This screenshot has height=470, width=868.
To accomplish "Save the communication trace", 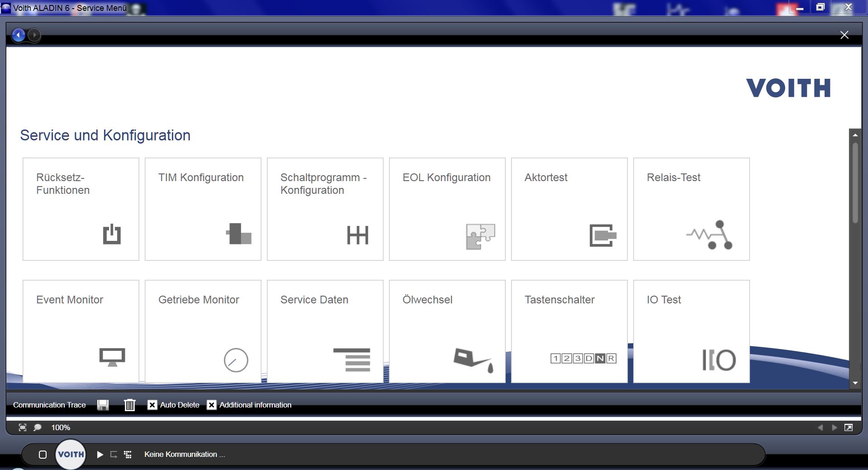I will pyautogui.click(x=103, y=405).
